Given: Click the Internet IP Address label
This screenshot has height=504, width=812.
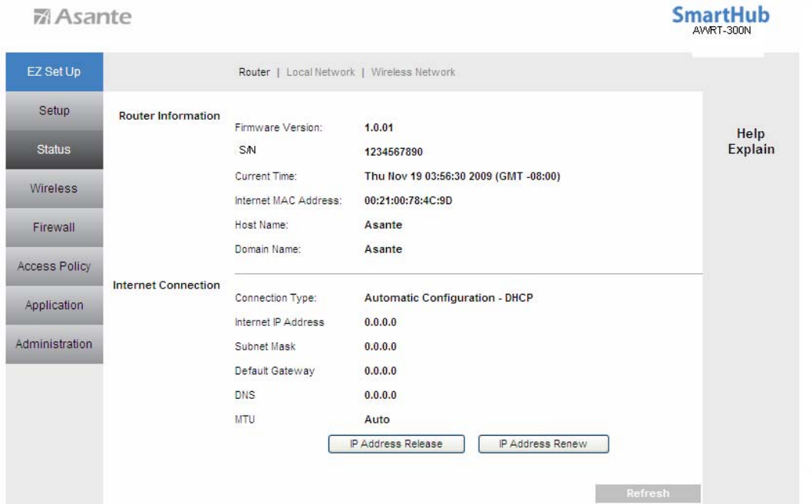Looking at the screenshot, I should click(279, 322).
